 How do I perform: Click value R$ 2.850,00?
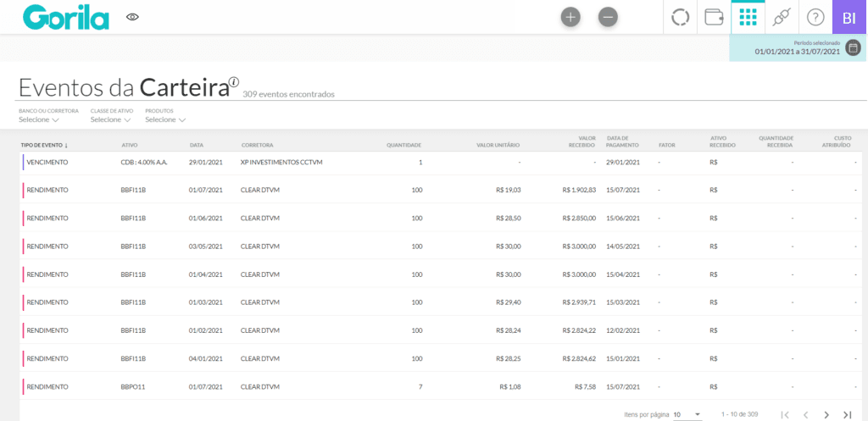click(578, 218)
